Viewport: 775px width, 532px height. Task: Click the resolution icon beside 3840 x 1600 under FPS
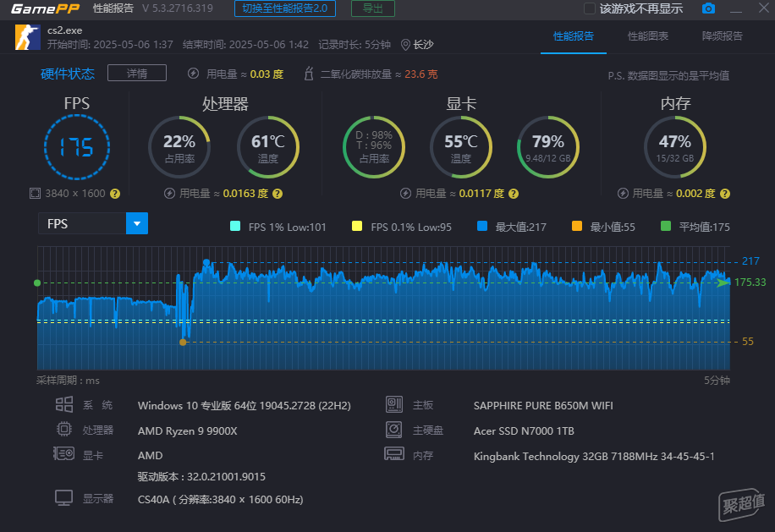pos(35,193)
